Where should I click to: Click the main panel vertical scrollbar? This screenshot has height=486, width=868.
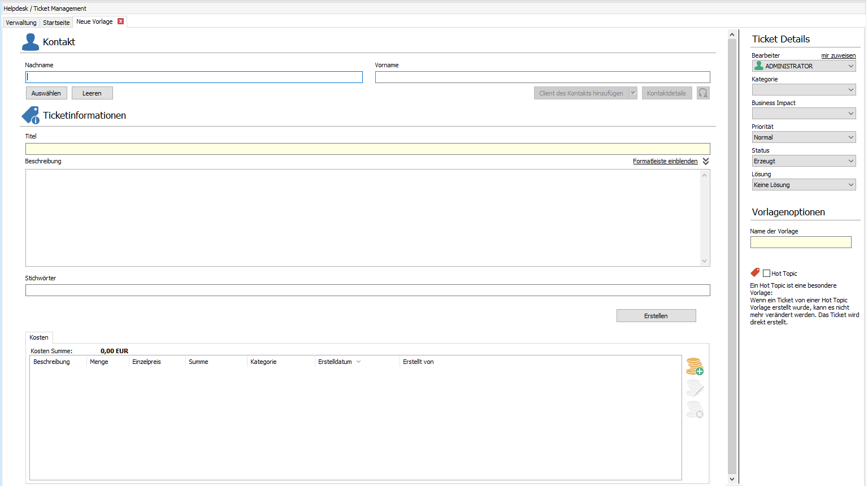[x=732, y=254]
